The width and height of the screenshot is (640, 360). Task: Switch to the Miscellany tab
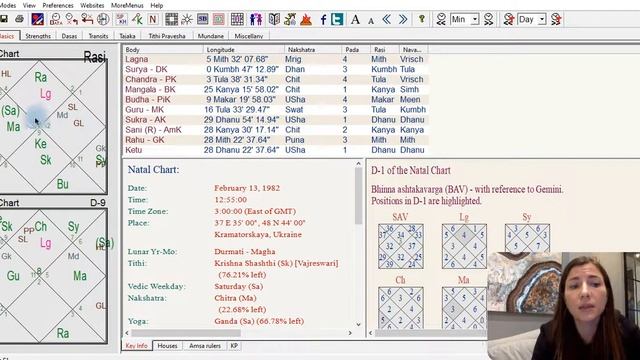coord(249,36)
